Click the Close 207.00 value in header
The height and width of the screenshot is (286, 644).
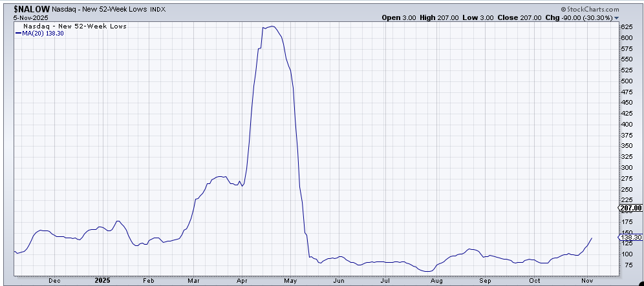coord(517,18)
